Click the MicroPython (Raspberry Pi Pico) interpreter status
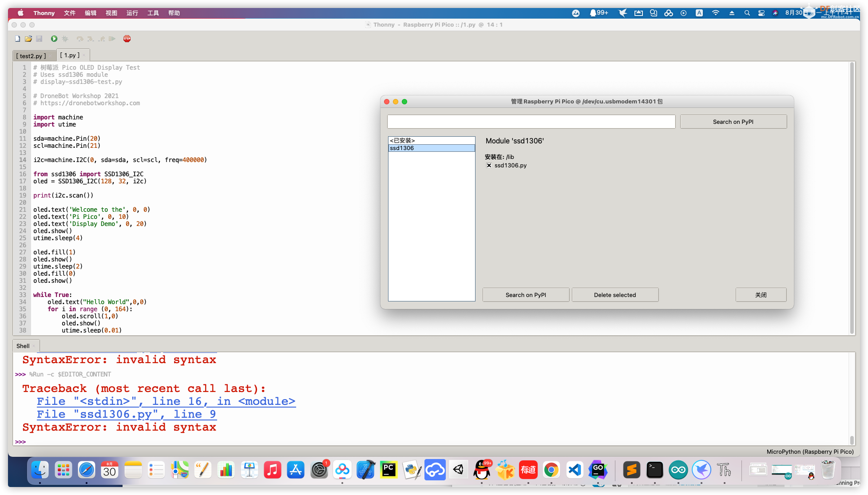The height and width of the screenshot is (495, 868). [x=810, y=451]
